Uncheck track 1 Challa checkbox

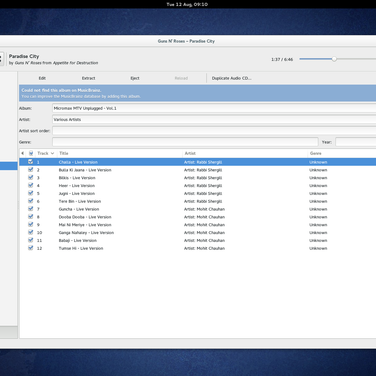click(31, 162)
